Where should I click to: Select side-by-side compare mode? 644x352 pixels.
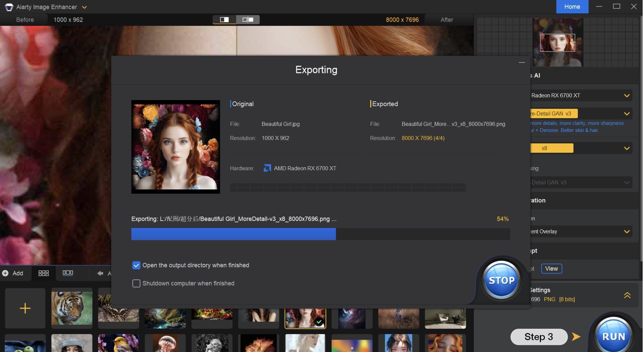[x=248, y=20]
